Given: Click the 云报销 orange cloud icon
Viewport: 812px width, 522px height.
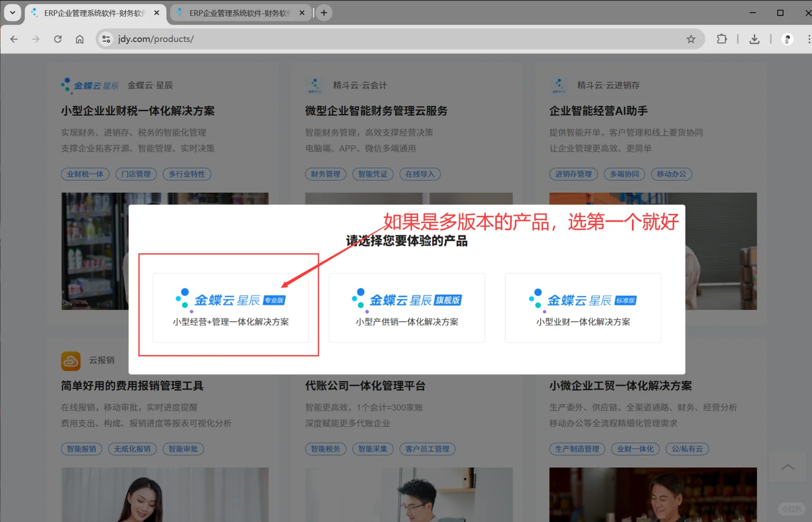Looking at the screenshot, I should pyautogui.click(x=71, y=361).
